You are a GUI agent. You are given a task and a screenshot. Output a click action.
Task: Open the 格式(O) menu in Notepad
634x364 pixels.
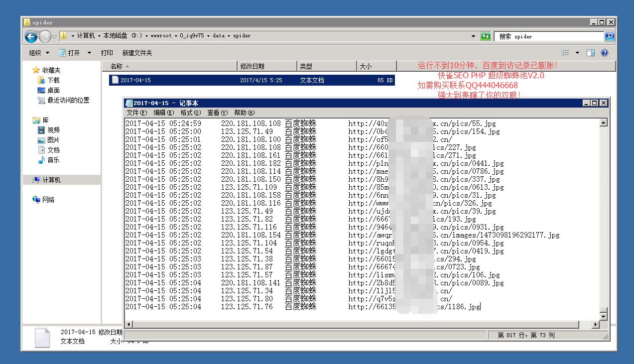(190, 113)
